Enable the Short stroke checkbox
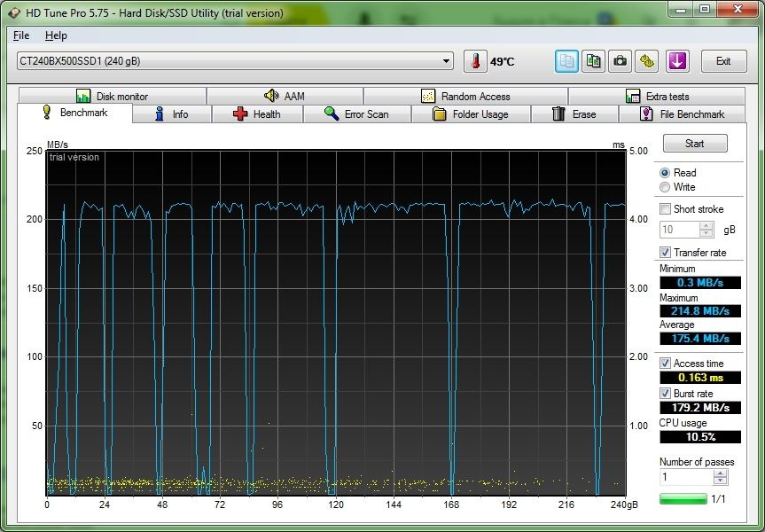Viewport: 765px width, 532px height. click(x=666, y=209)
